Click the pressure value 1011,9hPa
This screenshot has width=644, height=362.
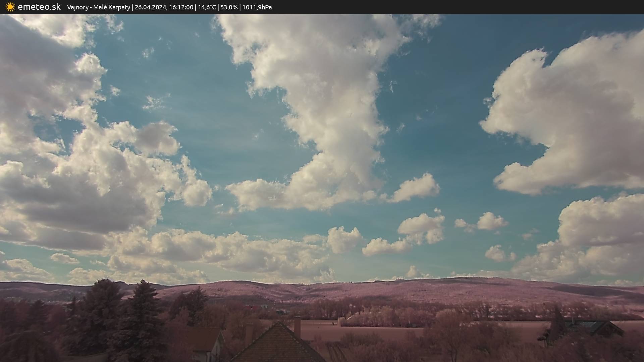(x=257, y=7)
